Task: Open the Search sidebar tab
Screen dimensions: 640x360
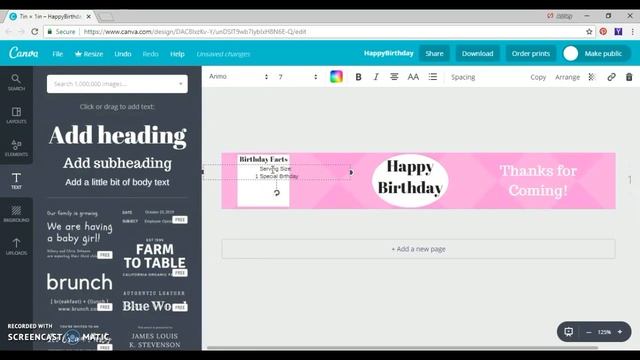Action: (16, 82)
